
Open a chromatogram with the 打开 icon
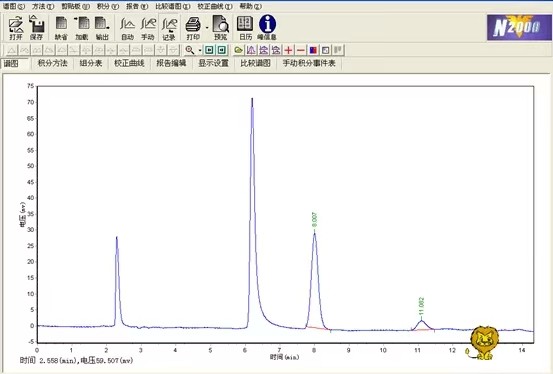click(x=16, y=28)
